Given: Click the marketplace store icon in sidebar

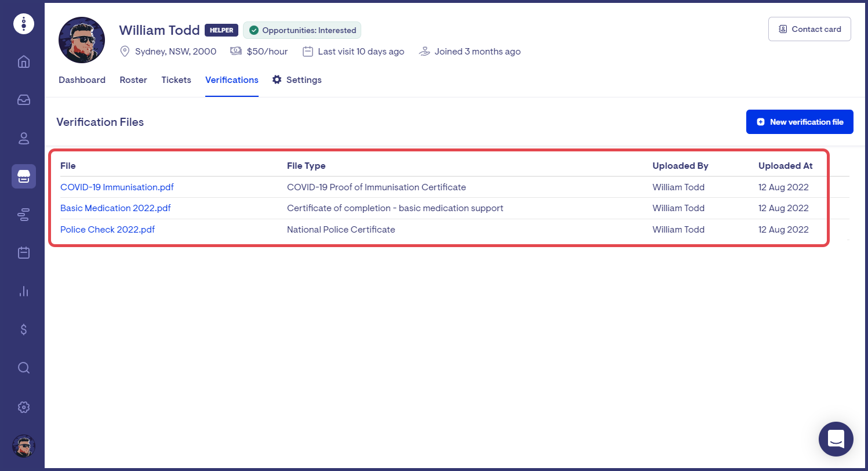Looking at the screenshot, I should click(x=24, y=176).
